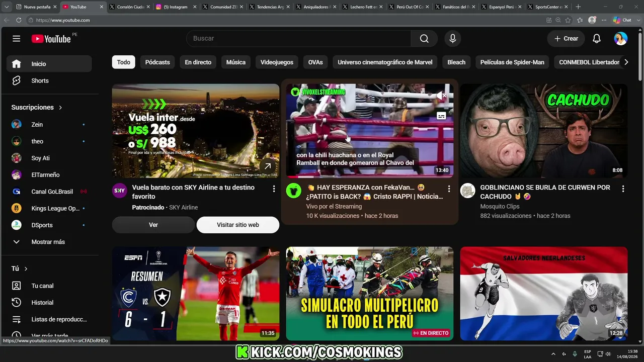Open Listas de reproducción in sidebar
This screenshot has height=362, width=644.
pos(49,319)
